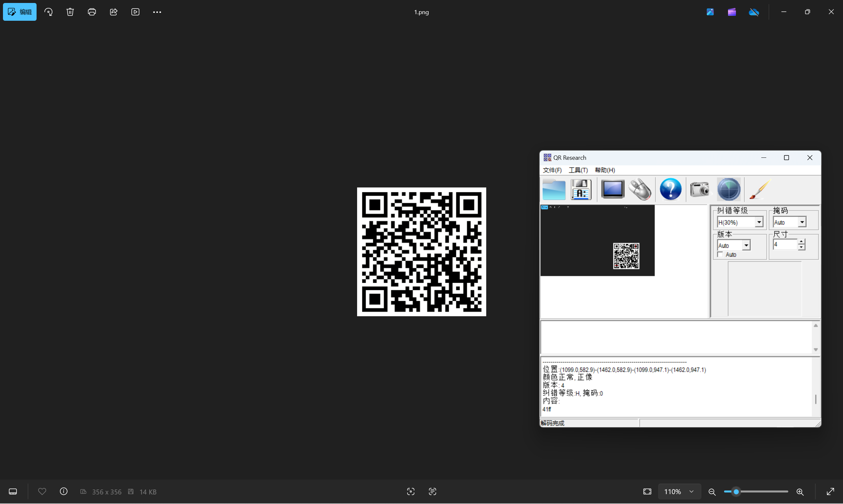Use the camera capture icon
The height and width of the screenshot is (504, 843).
[x=700, y=189]
